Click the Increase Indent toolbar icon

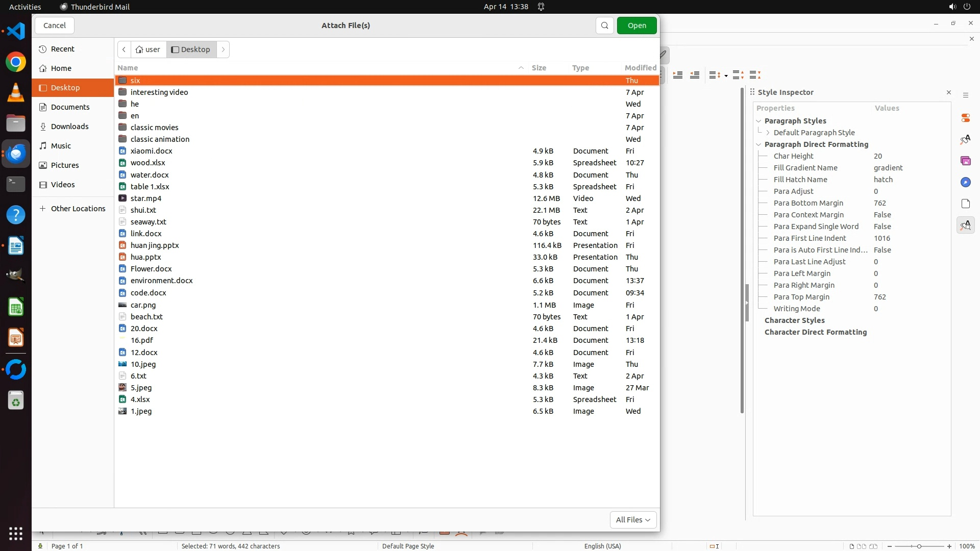678,75
